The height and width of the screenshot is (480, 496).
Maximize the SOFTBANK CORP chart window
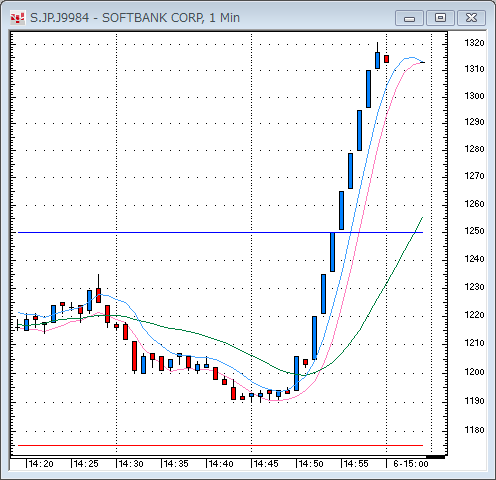tap(440, 18)
